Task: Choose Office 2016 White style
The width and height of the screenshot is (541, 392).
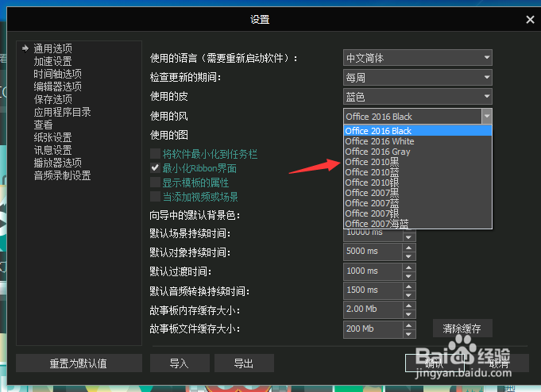Action: click(418, 141)
